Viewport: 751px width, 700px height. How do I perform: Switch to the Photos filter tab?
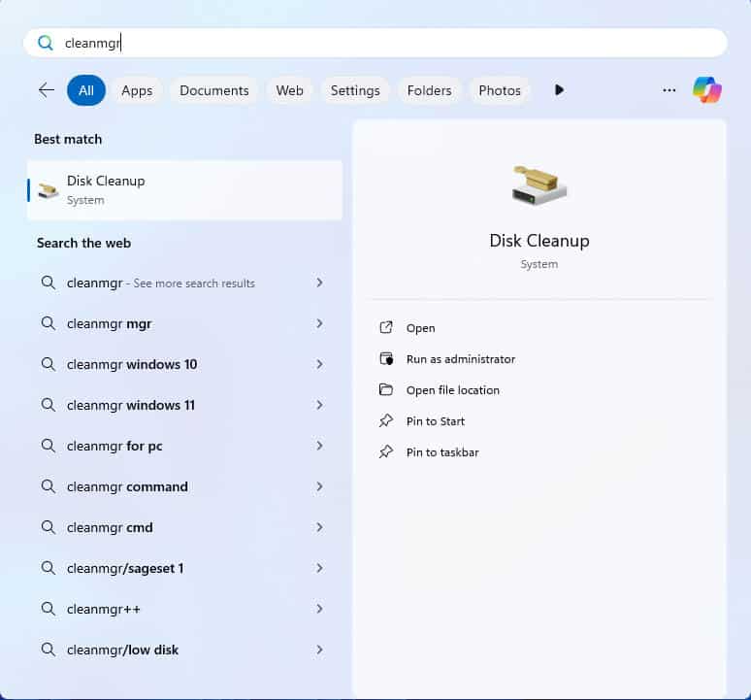(x=500, y=90)
